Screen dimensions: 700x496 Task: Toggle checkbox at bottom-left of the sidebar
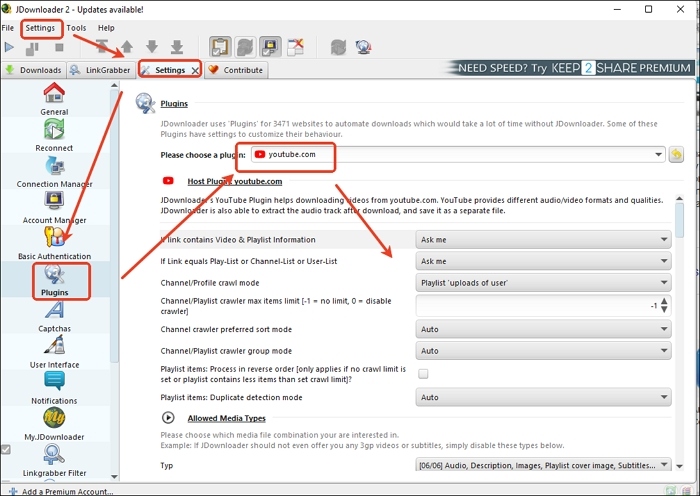coord(6,449)
